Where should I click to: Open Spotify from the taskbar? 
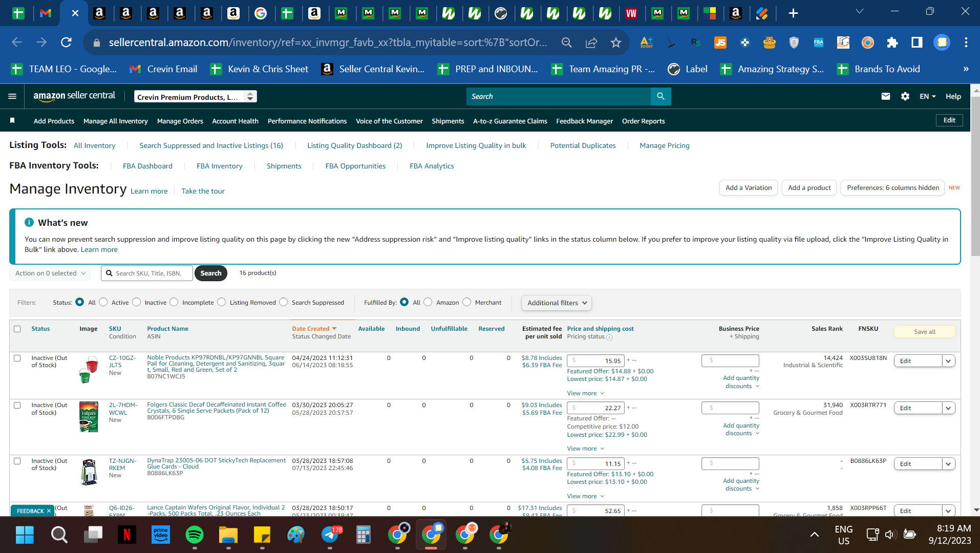coord(194,535)
